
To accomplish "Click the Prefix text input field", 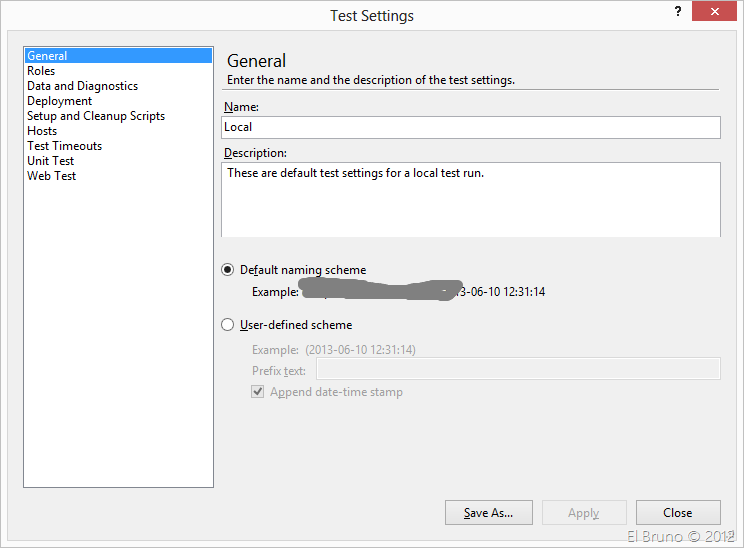I will (x=517, y=370).
